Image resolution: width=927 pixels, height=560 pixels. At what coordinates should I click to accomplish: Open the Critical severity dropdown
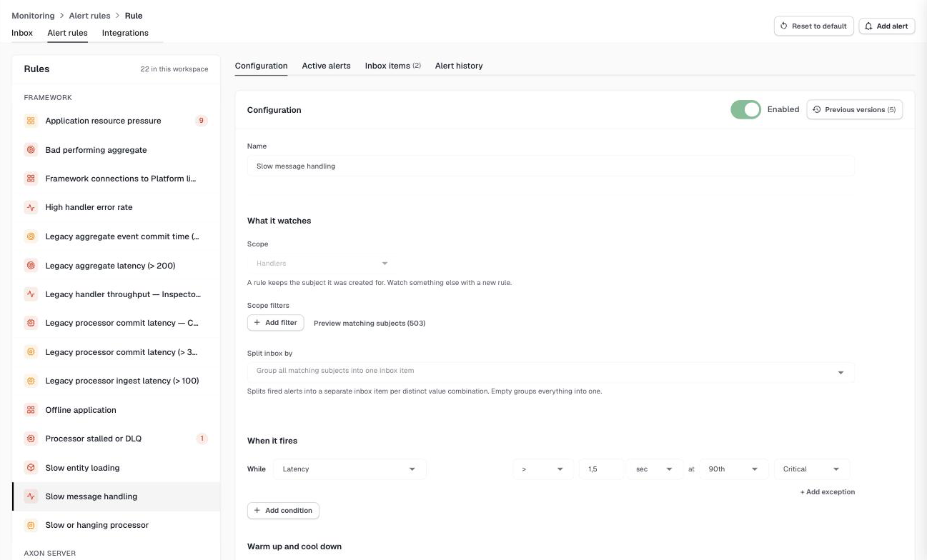[812, 469]
